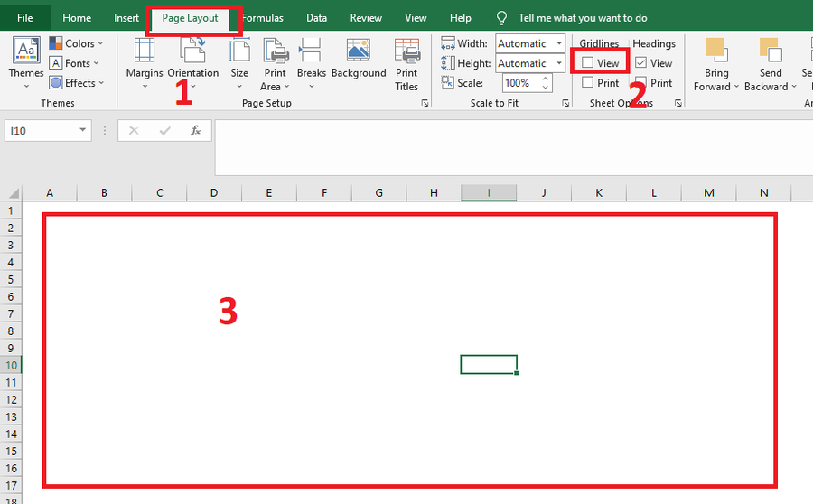Enable Gridlines Print checkbox
This screenshot has height=504, width=813.
tap(587, 82)
